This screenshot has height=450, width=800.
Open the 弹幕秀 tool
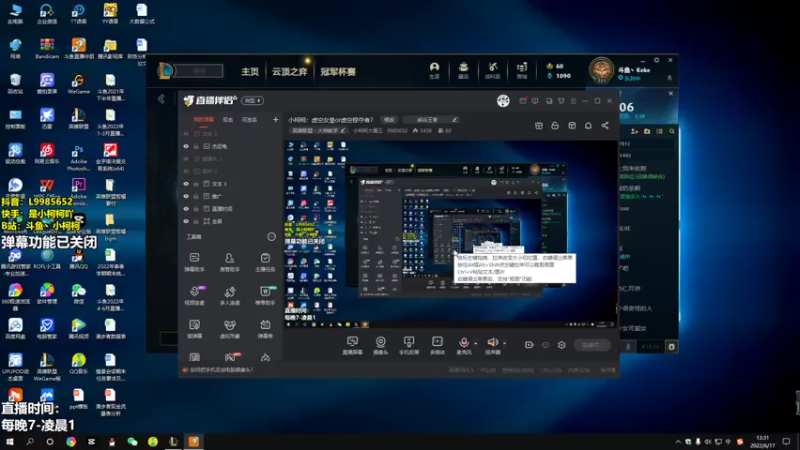pos(265,329)
